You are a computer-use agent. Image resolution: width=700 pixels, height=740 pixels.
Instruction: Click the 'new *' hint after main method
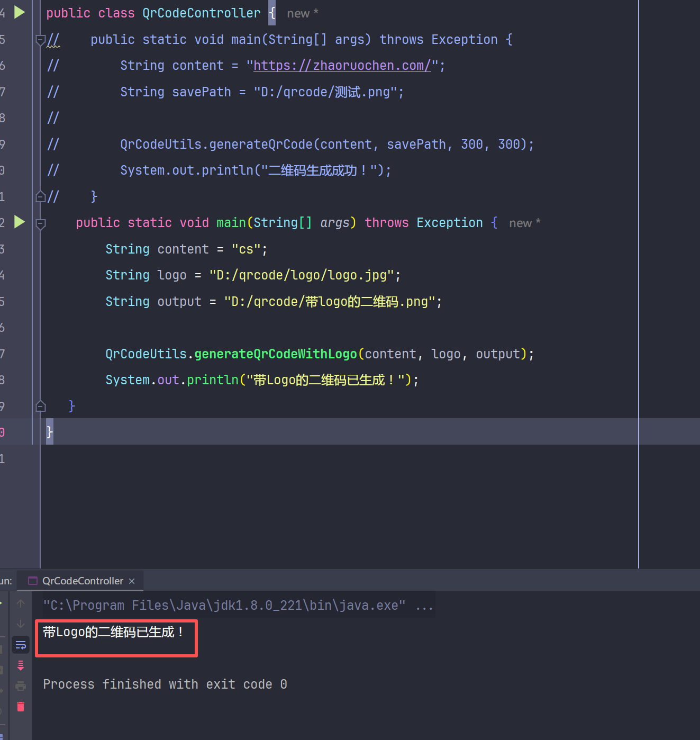coord(524,223)
